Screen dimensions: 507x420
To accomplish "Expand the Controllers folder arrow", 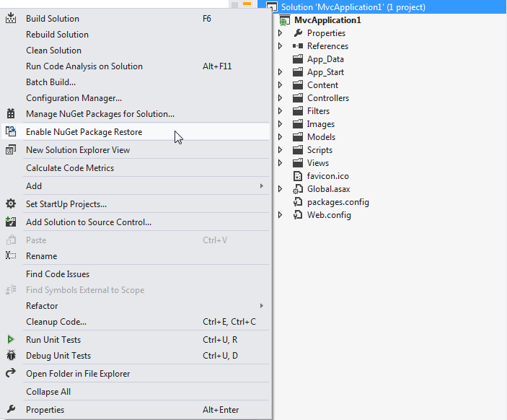I will 281,97.
